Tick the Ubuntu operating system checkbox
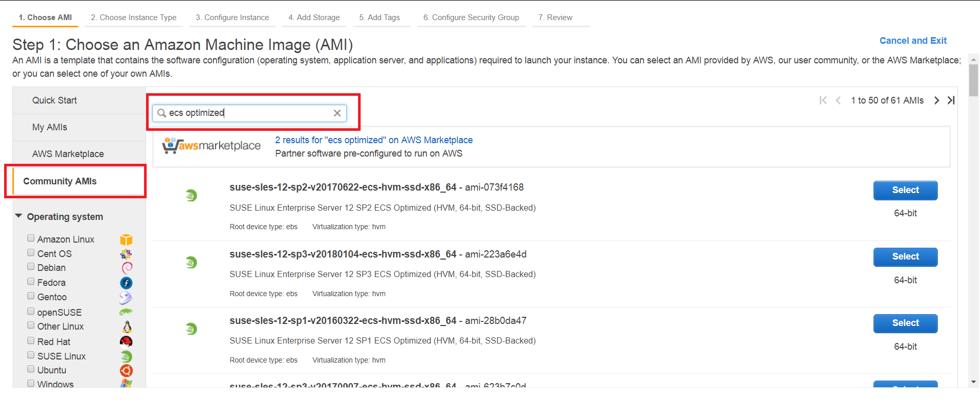Image resolution: width=980 pixels, height=411 pixels. (31, 369)
